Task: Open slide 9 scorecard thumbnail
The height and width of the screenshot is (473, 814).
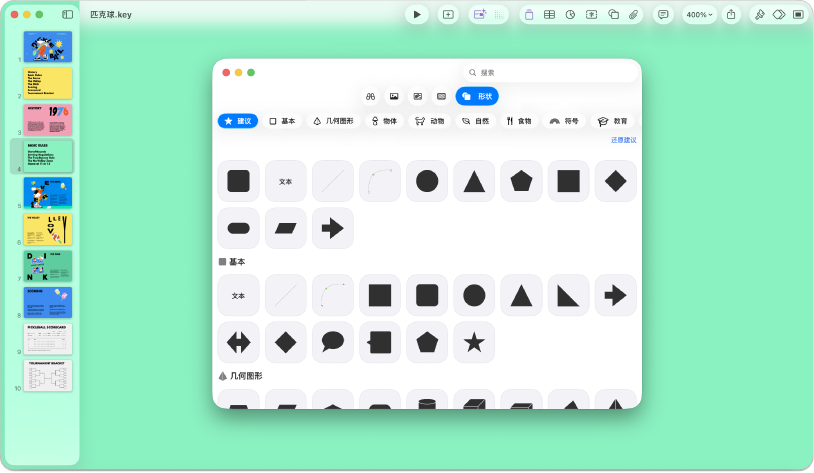Action: [x=48, y=339]
